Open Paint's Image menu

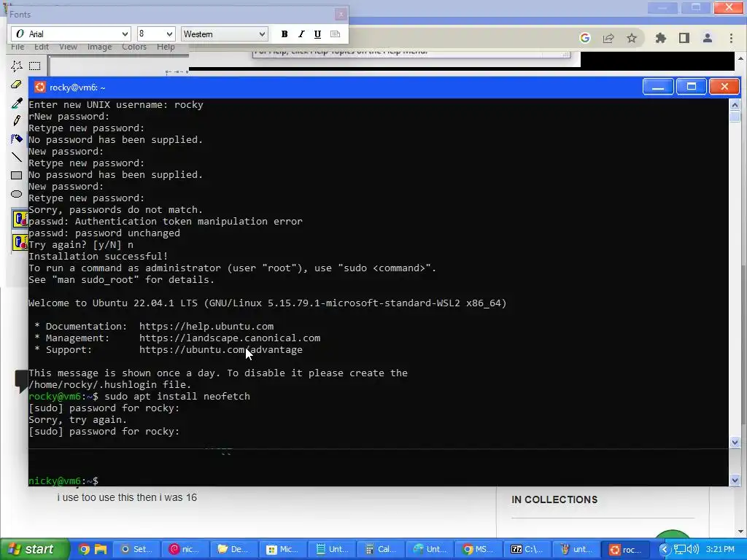coord(99,47)
